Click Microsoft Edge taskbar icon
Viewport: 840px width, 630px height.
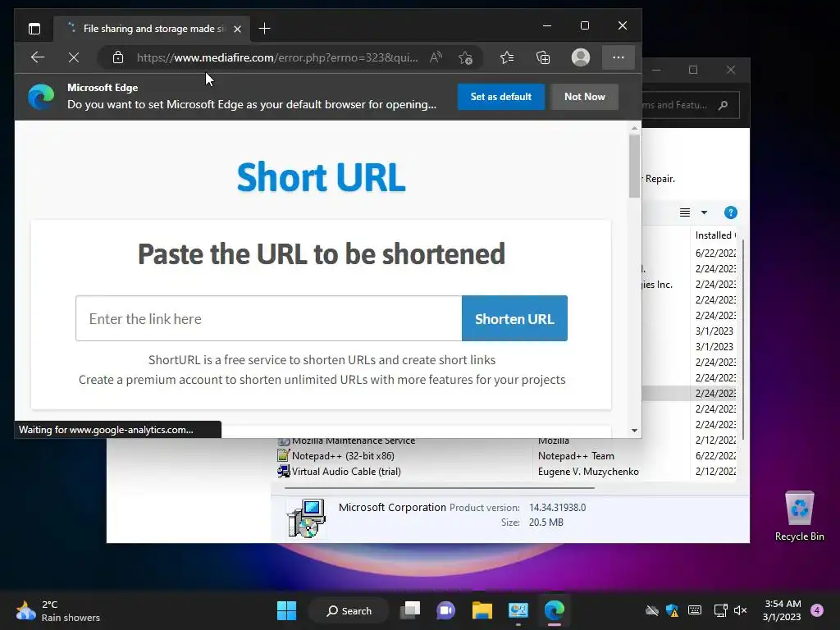pos(554,610)
